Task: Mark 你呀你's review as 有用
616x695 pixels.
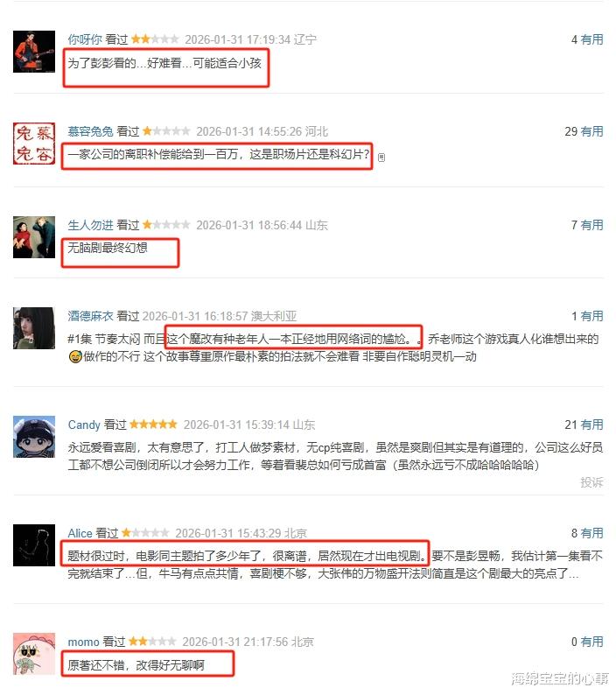Action: tap(591, 39)
